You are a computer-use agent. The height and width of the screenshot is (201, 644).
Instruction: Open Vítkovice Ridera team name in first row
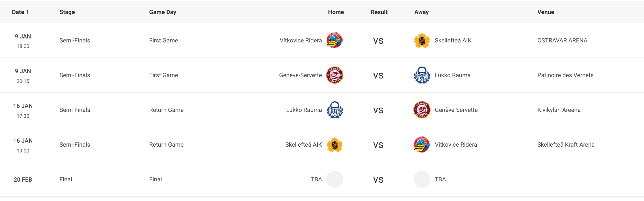[x=301, y=40]
